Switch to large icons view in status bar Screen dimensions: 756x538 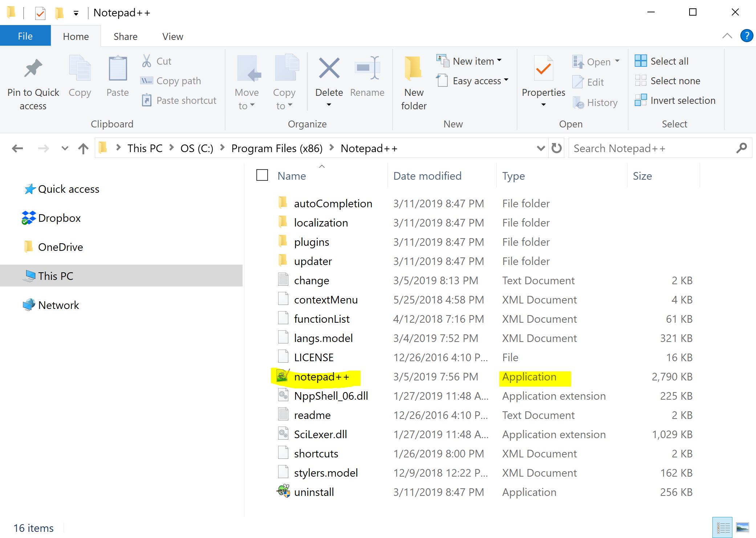coord(742,527)
